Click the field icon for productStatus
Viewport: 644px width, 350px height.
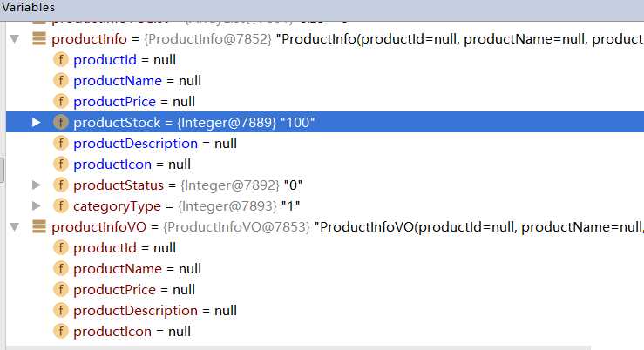61,185
